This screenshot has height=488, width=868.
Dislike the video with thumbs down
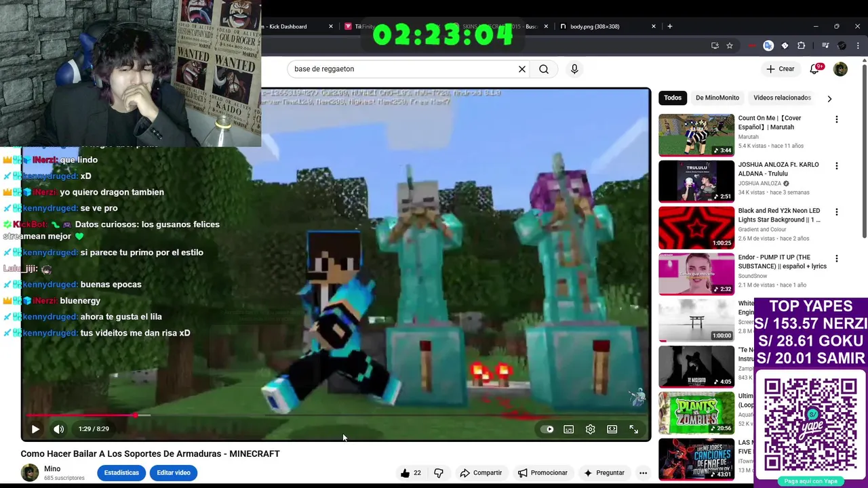tap(439, 473)
